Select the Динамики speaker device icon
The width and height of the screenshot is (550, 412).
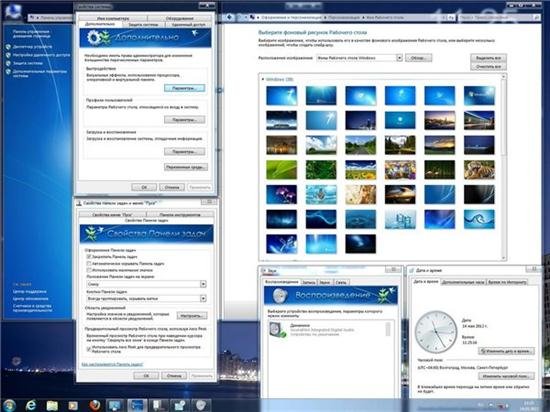[277, 330]
